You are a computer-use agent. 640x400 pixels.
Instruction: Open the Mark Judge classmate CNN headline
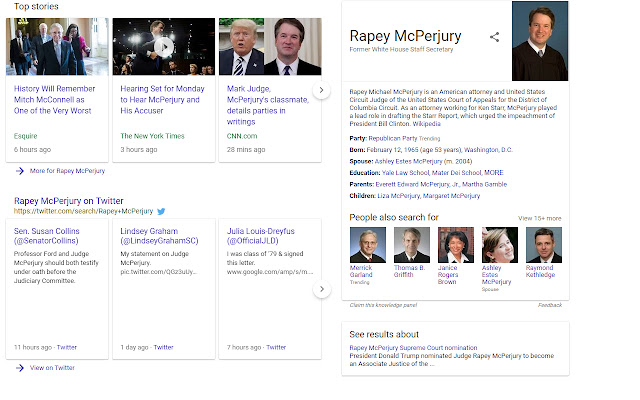[268, 105]
